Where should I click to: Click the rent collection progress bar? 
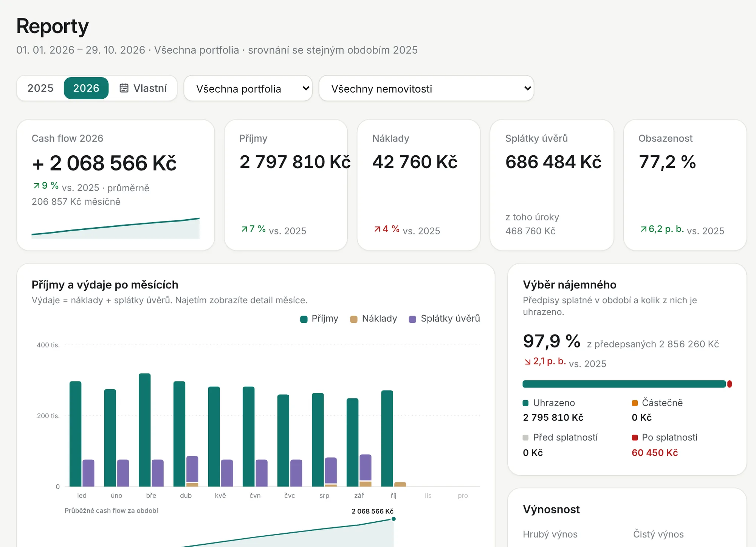[627, 384]
